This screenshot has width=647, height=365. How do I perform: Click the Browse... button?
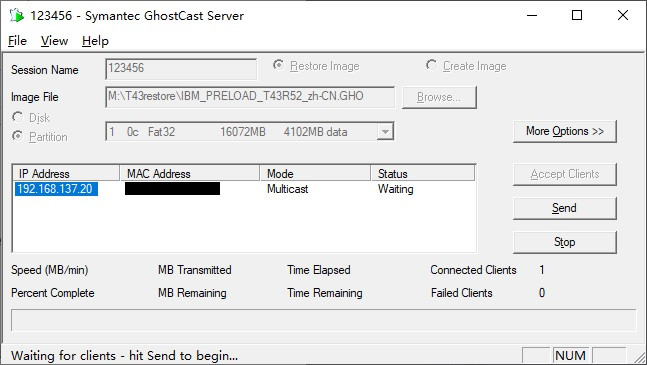pyautogui.click(x=439, y=97)
